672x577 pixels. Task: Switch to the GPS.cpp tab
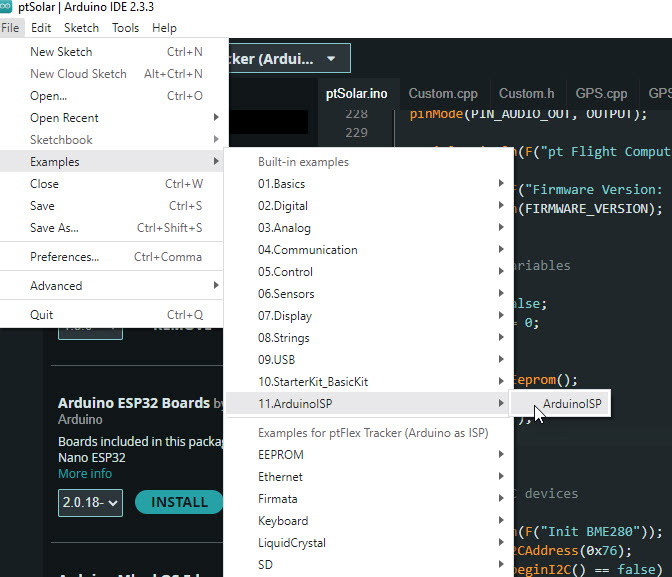coord(601,93)
